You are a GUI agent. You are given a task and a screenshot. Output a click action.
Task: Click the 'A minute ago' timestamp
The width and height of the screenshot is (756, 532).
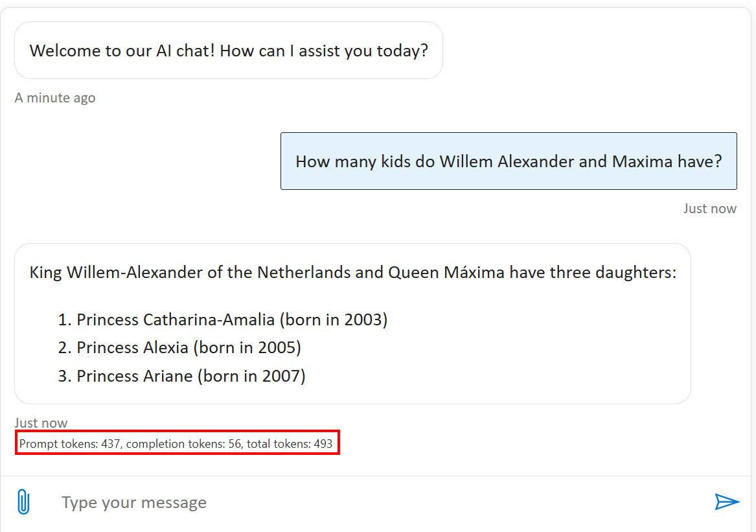point(55,98)
